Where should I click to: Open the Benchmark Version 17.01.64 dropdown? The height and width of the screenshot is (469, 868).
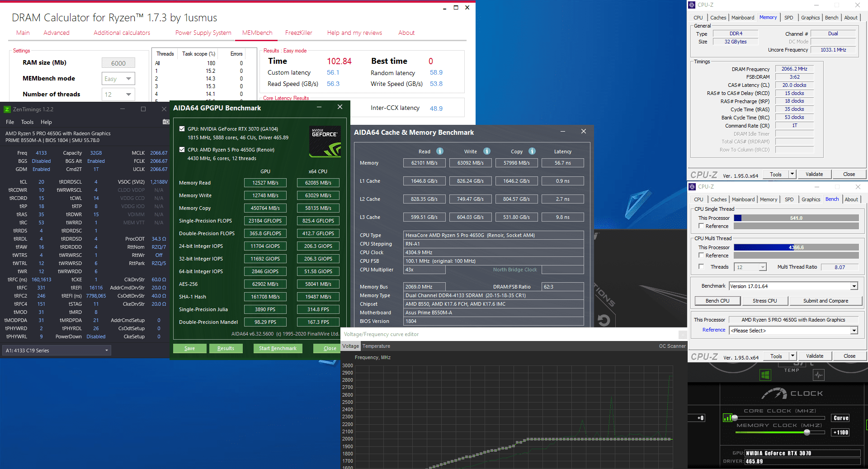(x=793, y=286)
